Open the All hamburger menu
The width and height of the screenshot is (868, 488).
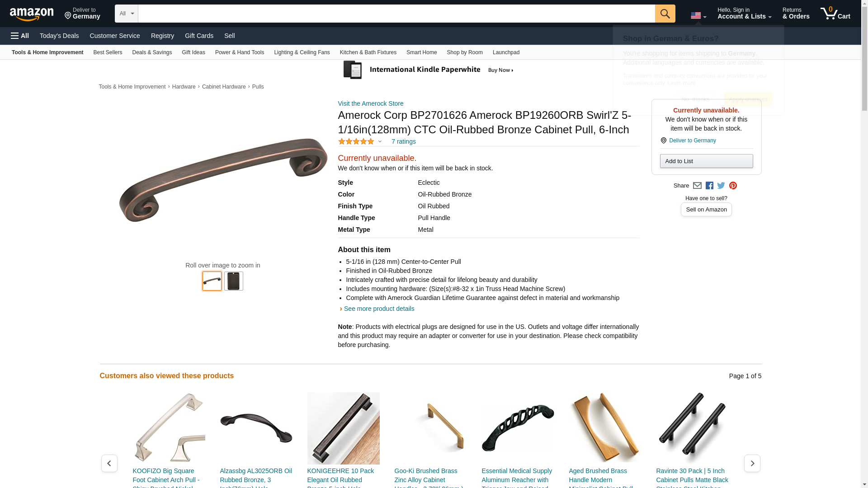tap(20, 36)
